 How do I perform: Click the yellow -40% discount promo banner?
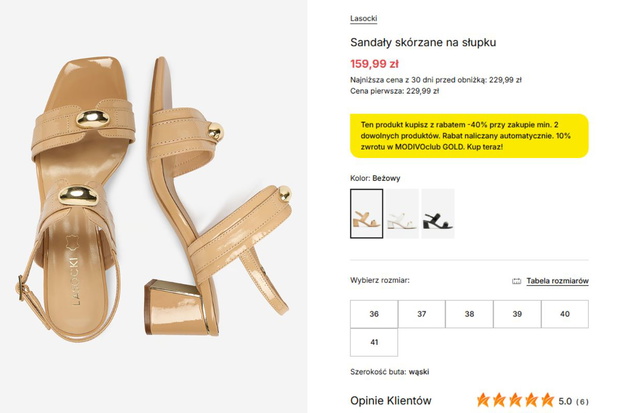469,136
